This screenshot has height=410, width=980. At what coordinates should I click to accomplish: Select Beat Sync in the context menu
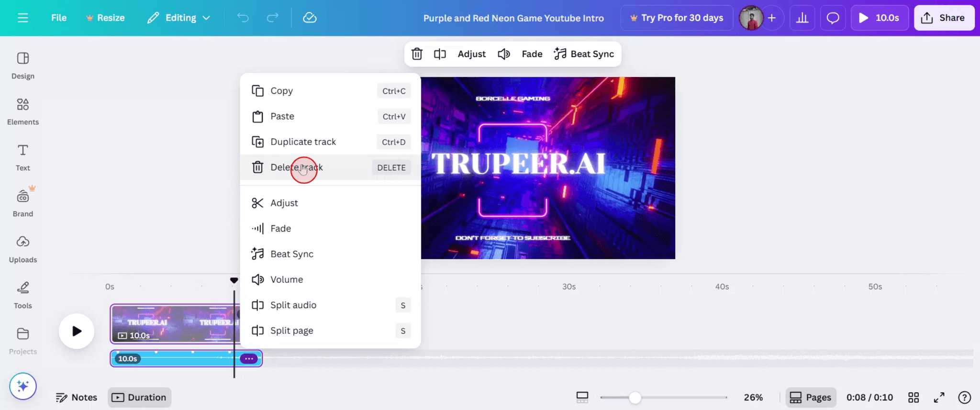(x=330, y=254)
